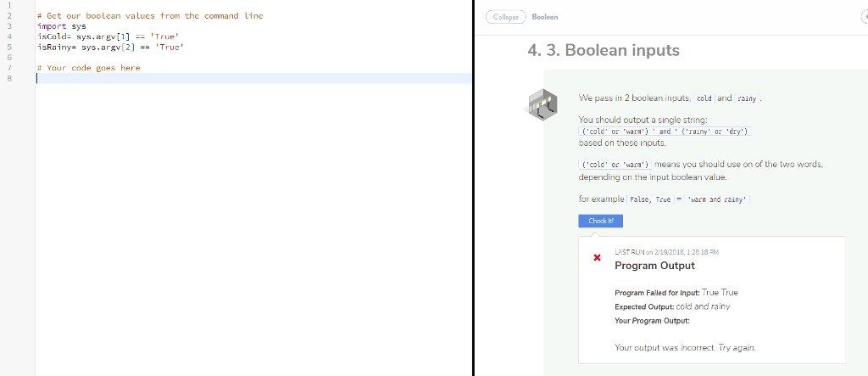The image size is (868, 376).
Task: Click 'Program Failed for Input: True True' line
Action: point(676,292)
